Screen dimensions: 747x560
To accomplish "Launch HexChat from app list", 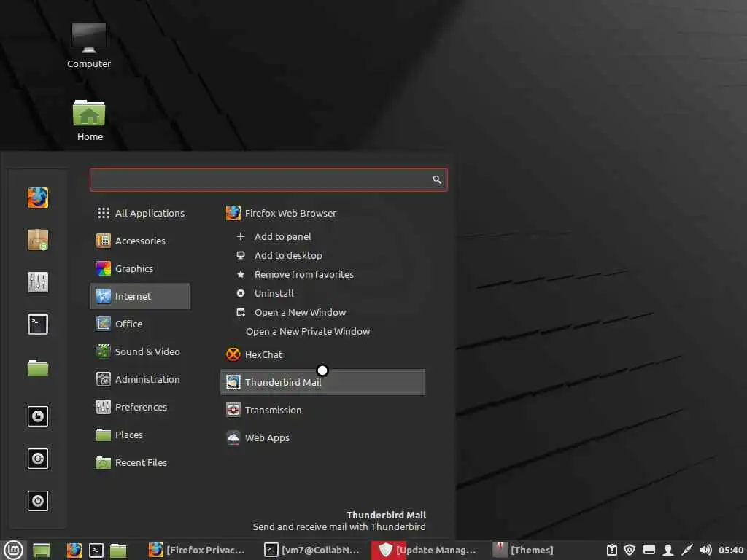I will click(x=322, y=354).
